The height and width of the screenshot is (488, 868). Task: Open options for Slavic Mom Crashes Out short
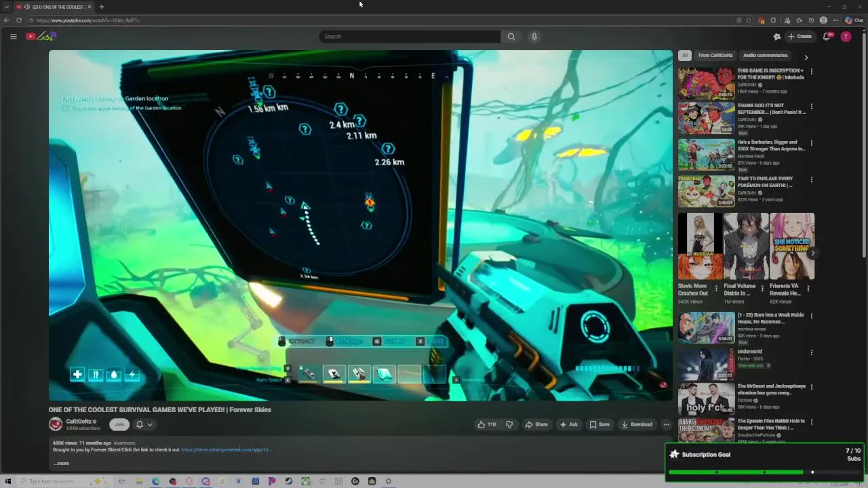point(716,288)
